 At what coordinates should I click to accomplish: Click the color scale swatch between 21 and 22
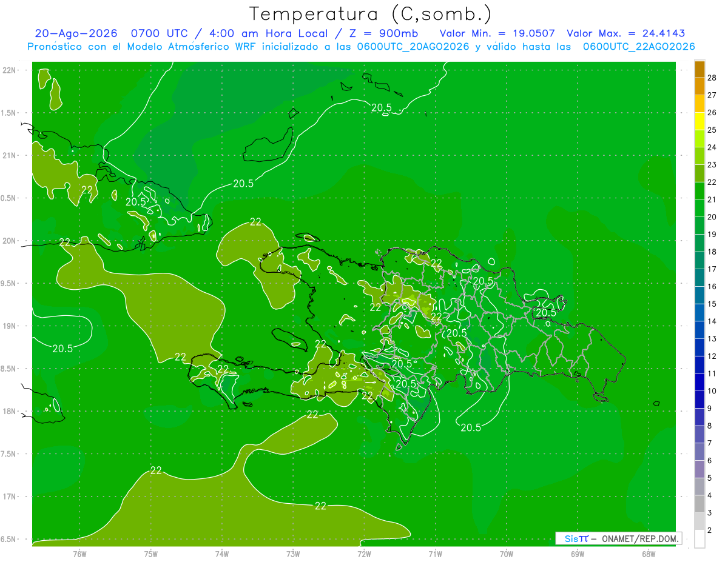tap(699, 191)
